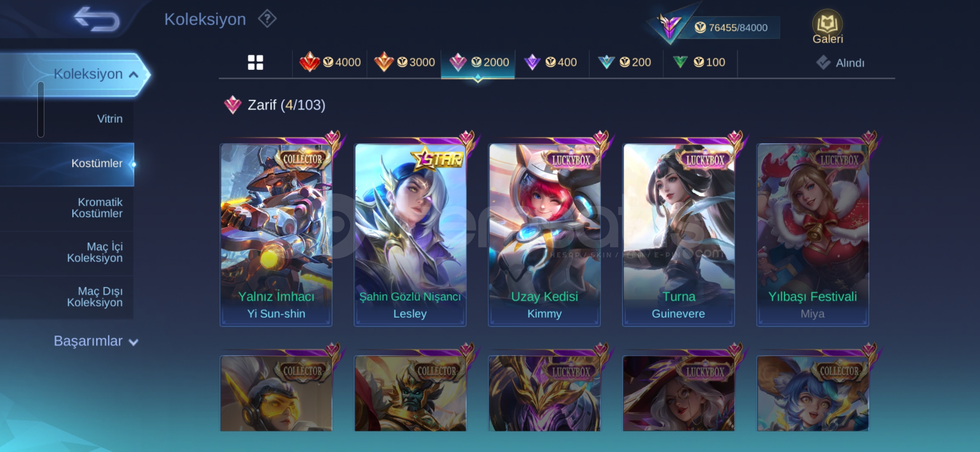Filter by the 400 purple gem tier

point(552,62)
